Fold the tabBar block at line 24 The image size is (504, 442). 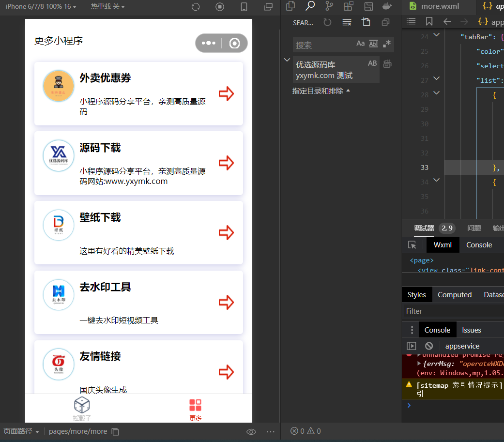pos(437,34)
